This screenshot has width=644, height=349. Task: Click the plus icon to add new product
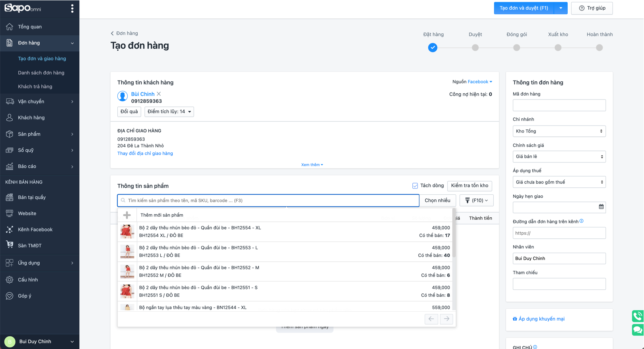[x=127, y=215]
